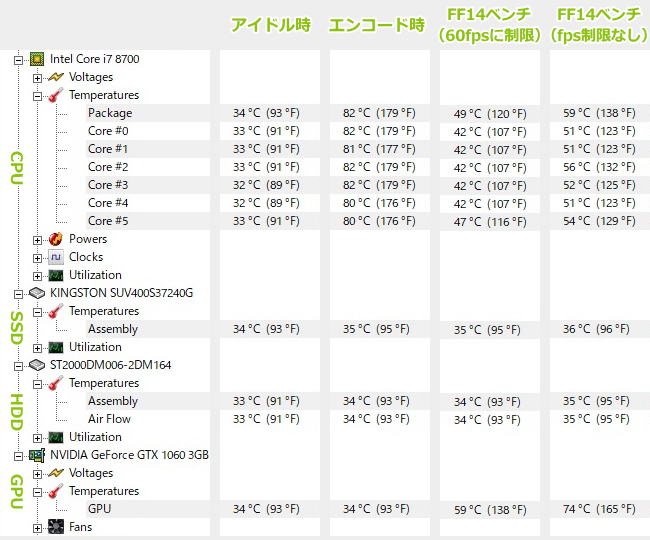The width and height of the screenshot is (650, 540).
Task: Expand the Clocks node
Action: point(37,258)
